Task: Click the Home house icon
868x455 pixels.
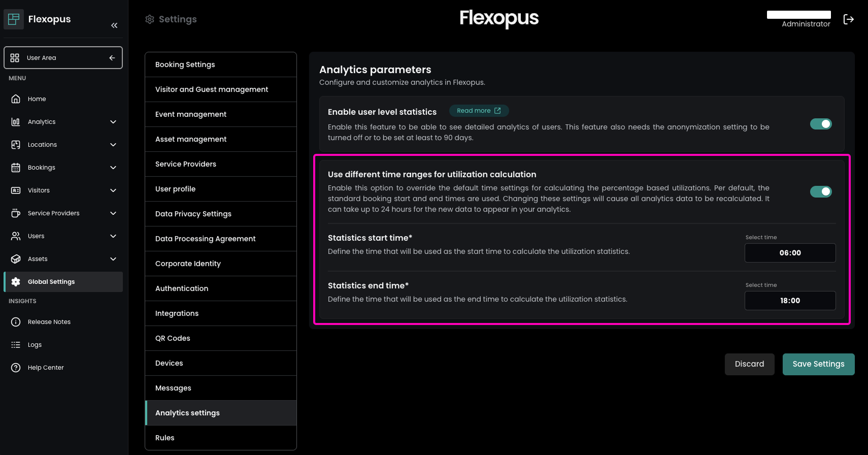Action: coord(16,99)
